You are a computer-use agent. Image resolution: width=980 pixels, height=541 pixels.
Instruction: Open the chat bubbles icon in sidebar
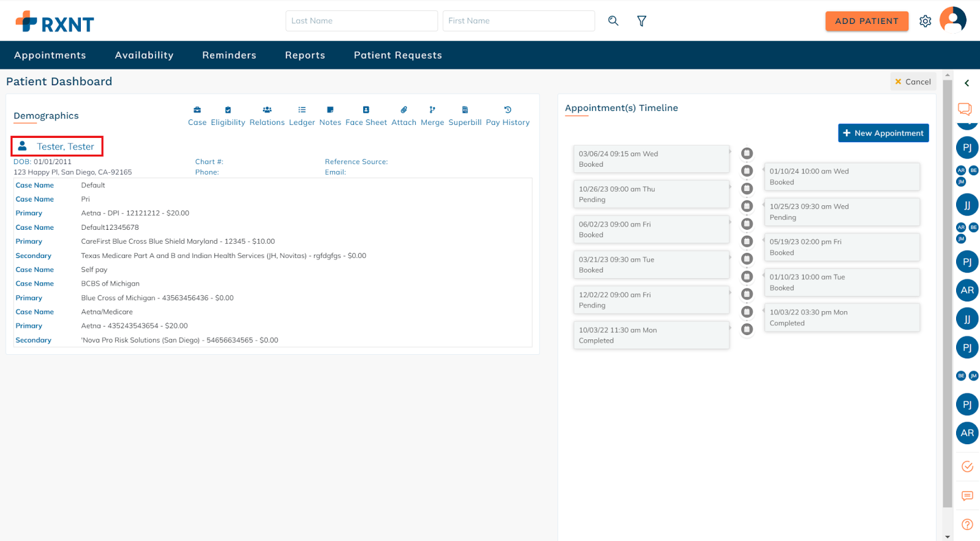pyautogui.click(x=965, y=109)
